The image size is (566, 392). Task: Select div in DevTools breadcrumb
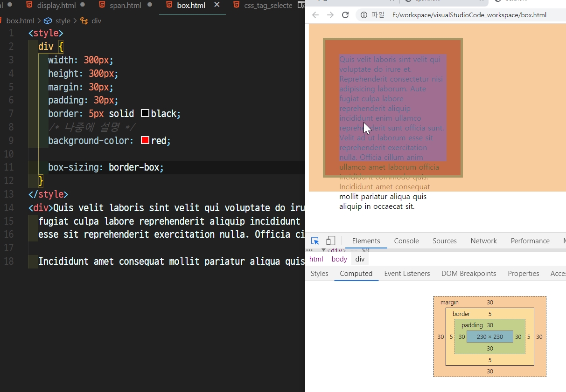(x=360, y=259)
